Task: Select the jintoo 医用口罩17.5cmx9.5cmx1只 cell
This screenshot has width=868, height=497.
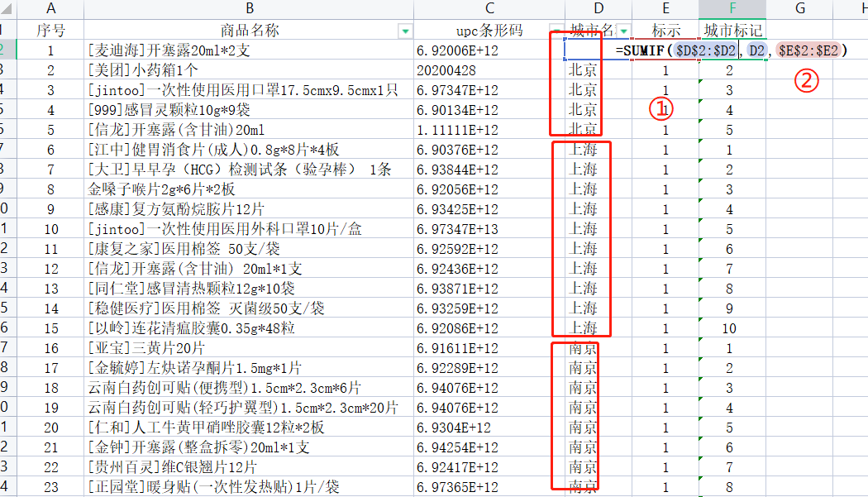Action: [249, 90]
